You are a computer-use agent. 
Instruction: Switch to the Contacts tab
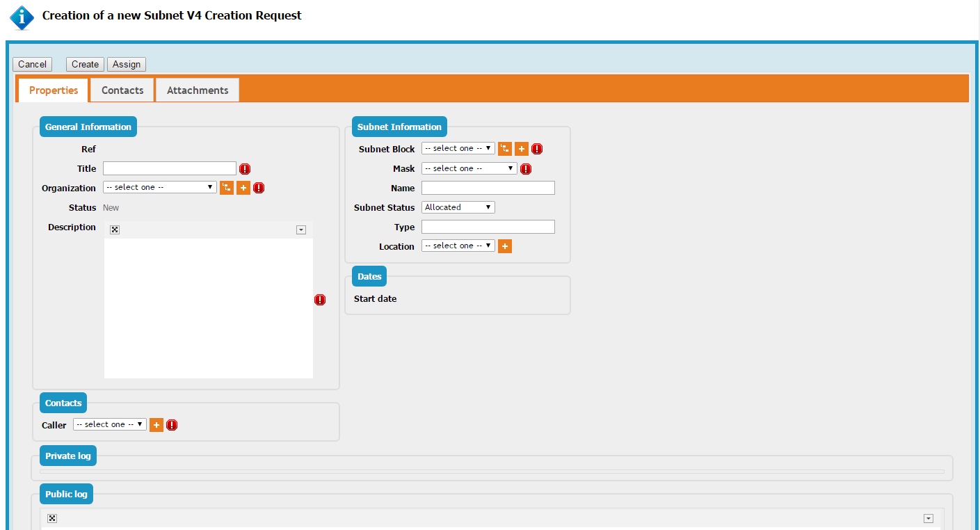point(122,90)
